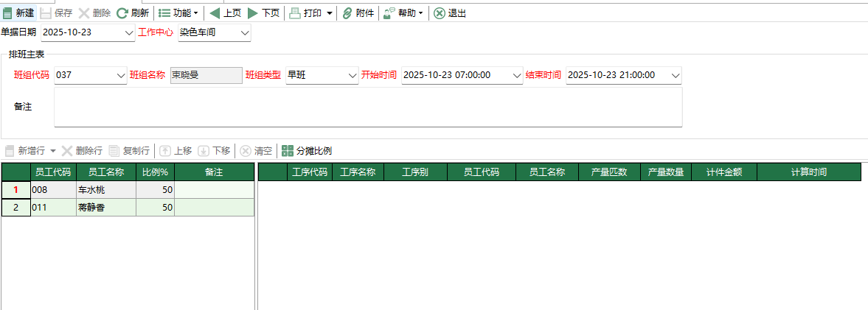Go to next page with 下页 arrow

252,13
